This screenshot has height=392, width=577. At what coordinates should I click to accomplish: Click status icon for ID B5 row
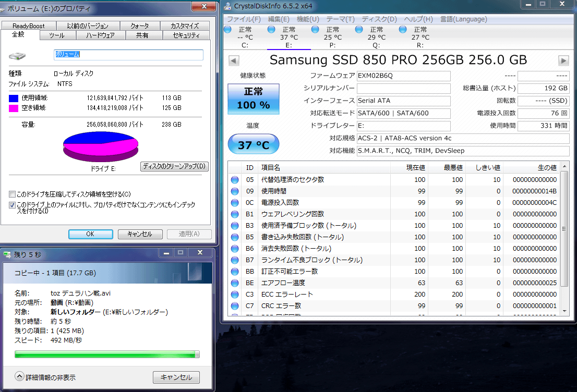(235, 237)
